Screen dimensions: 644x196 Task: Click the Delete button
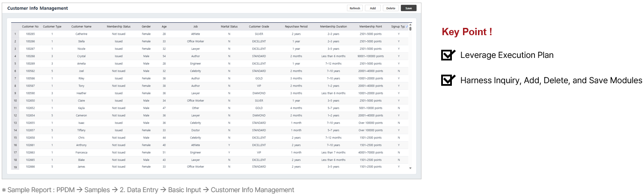(391, 8)
